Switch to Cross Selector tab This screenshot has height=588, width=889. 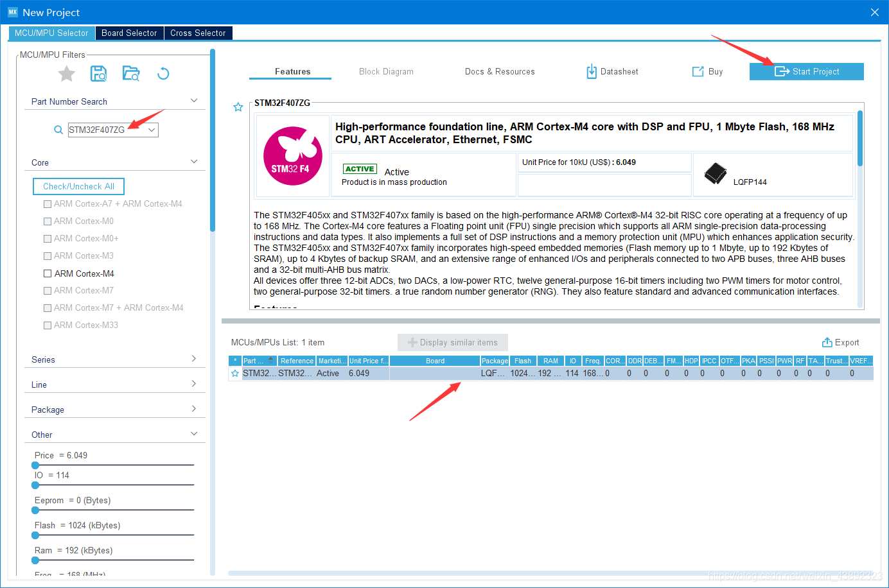click(x=198, y=33)
